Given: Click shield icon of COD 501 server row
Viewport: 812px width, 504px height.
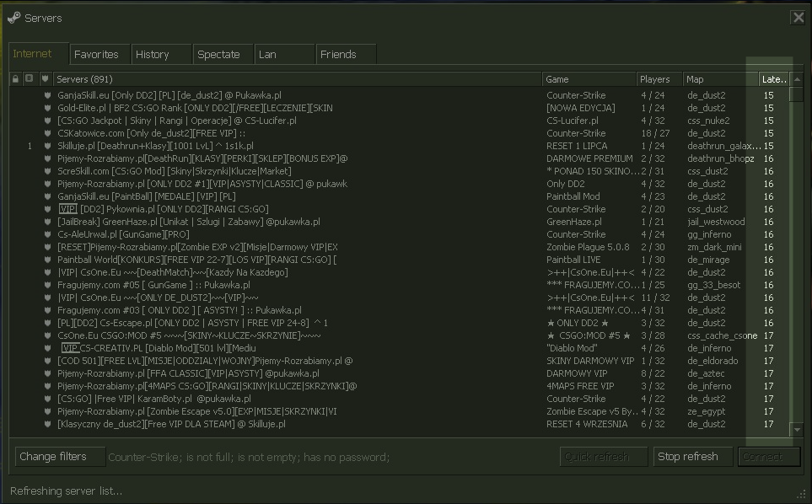Looking at the screenshot, I should (48, 361).
